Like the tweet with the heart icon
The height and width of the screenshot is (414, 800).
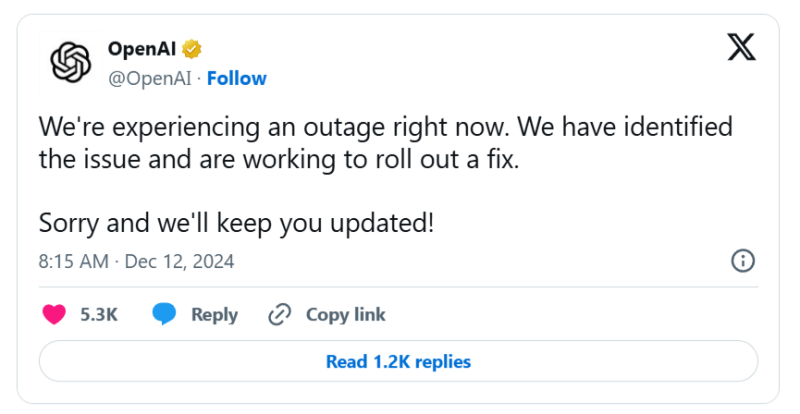[x=54, y=314]
